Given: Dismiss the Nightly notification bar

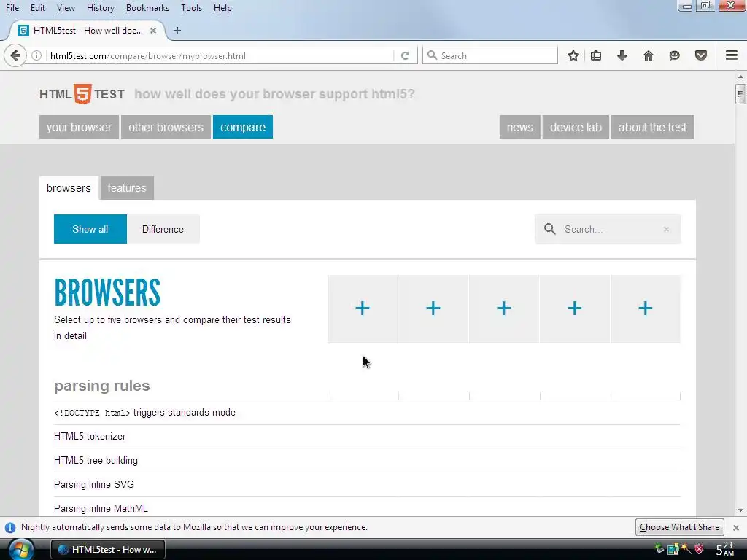Looking at the screenshot, I should (736, 528).
